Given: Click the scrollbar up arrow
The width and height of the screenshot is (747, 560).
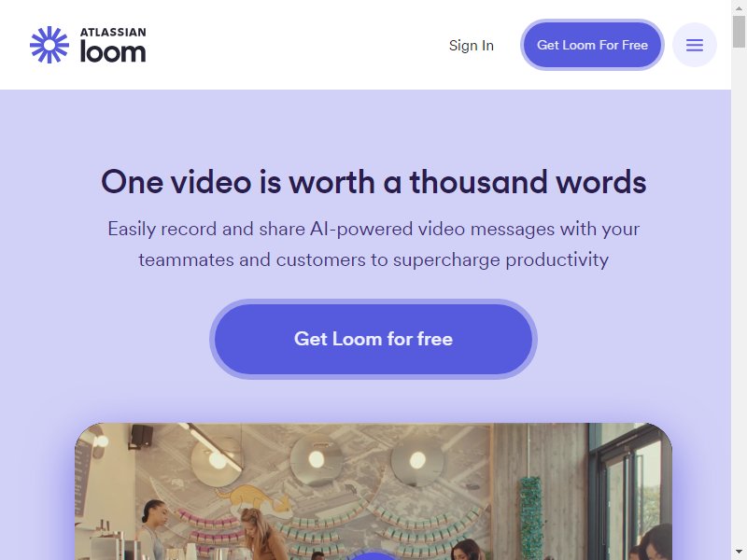Looking at the screenshot, I should pyautogui.click(x=739, y=7).
